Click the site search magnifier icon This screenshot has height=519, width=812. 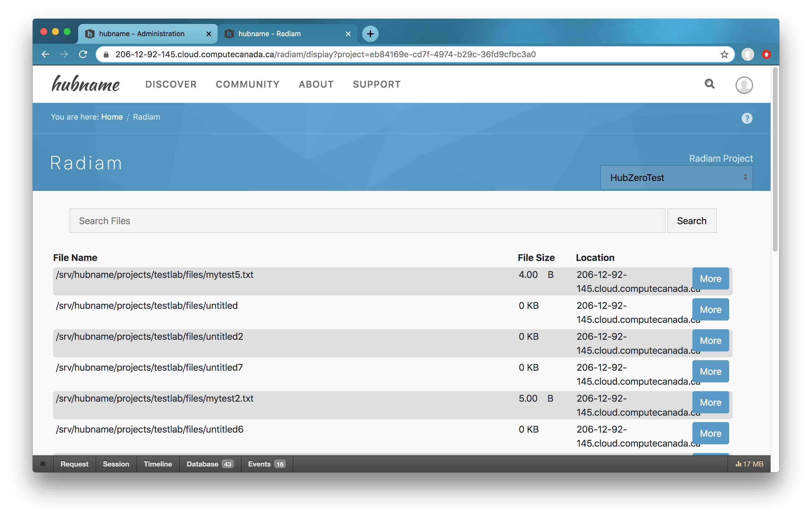(710, 84)
